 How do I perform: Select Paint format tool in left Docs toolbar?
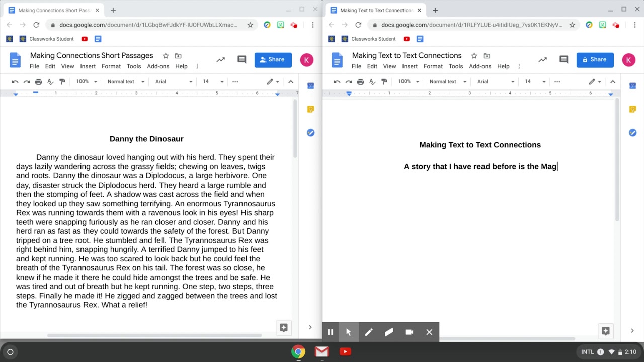[62, 82]
